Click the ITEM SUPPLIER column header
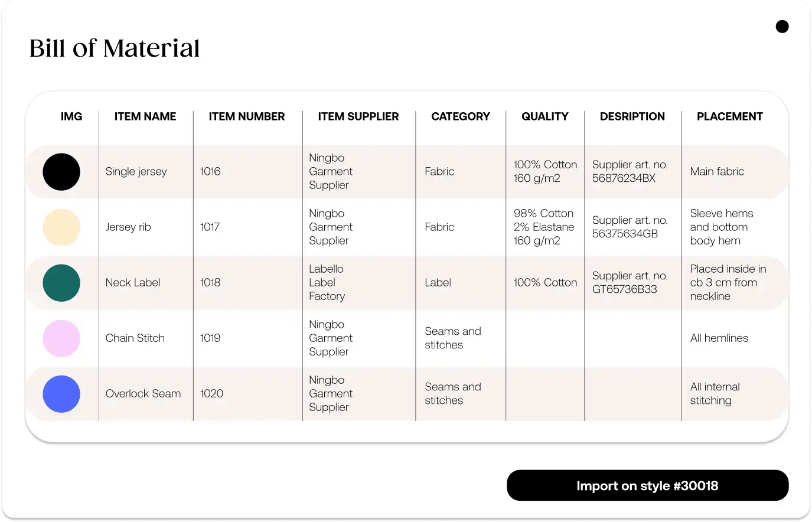This screenshot has height=522, width=812. (358, 116)
